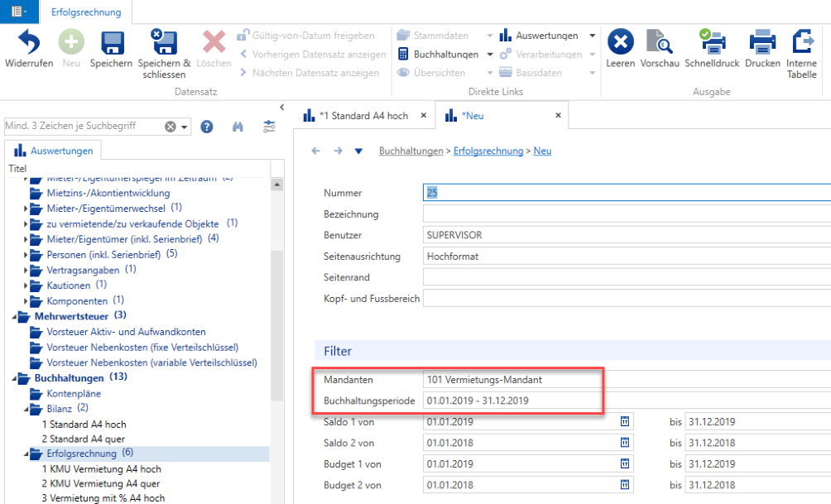The width and height of the screenshot is (831, 504).
Task: Open the Buchhaltungen dropdown in Direkte Links
Action: (490, 55)
